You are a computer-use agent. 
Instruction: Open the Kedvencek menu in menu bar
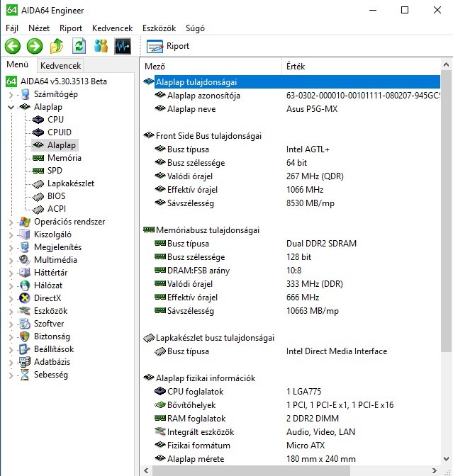tap(113, 28)
